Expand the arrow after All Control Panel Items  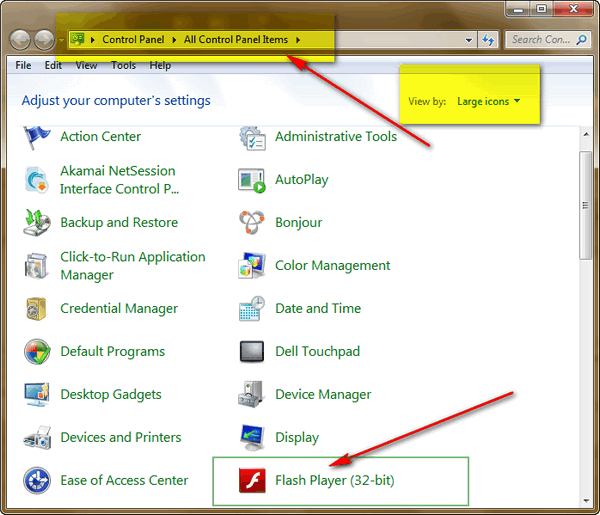pos(298,40)
